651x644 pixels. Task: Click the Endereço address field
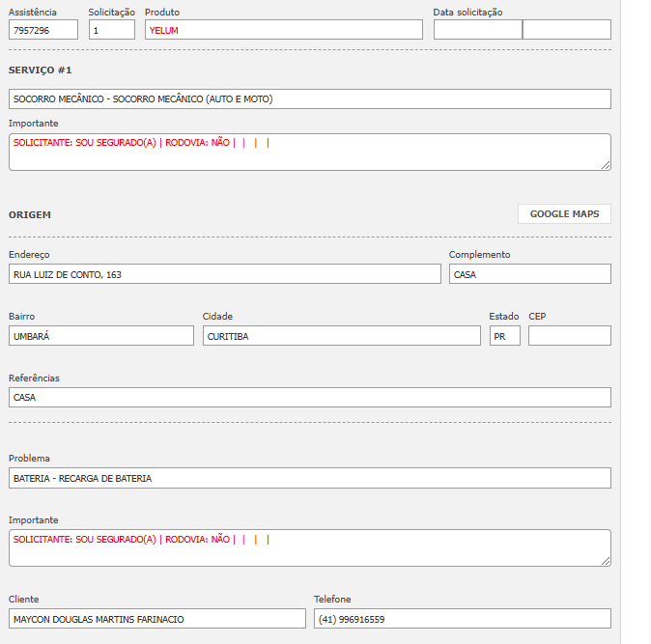(x=224, y=274)
